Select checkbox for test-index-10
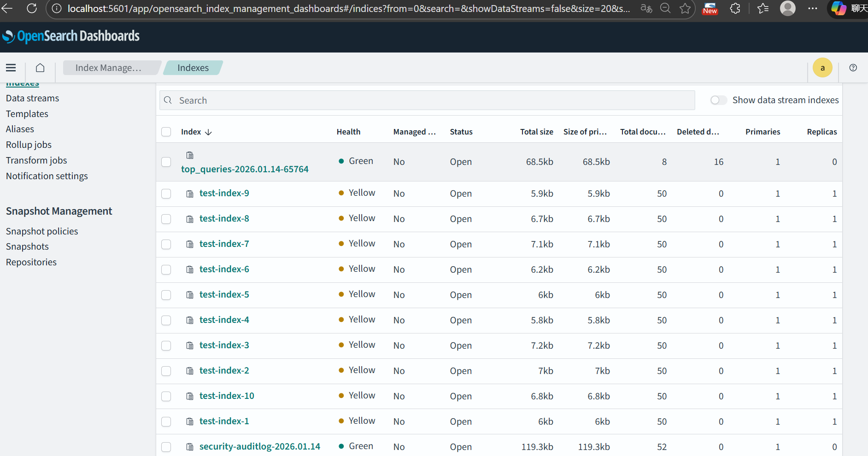This screenshot has width=868, height=456. point(166,396)
